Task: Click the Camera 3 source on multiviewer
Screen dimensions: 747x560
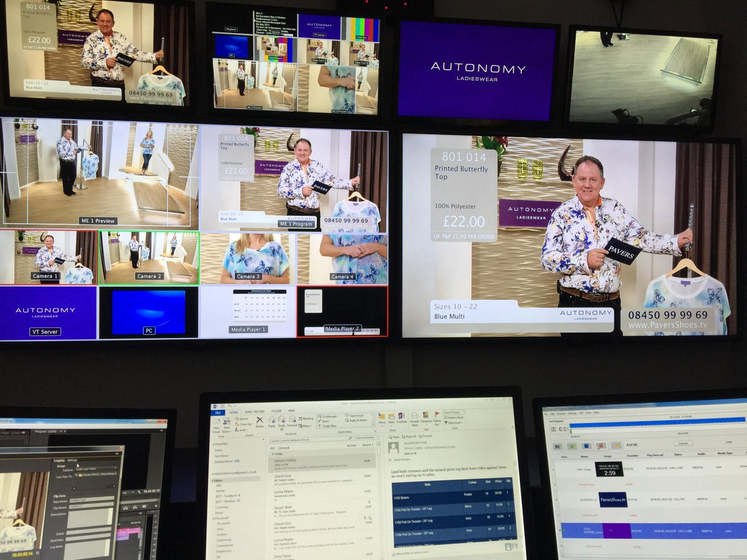Action: point(248,259)
